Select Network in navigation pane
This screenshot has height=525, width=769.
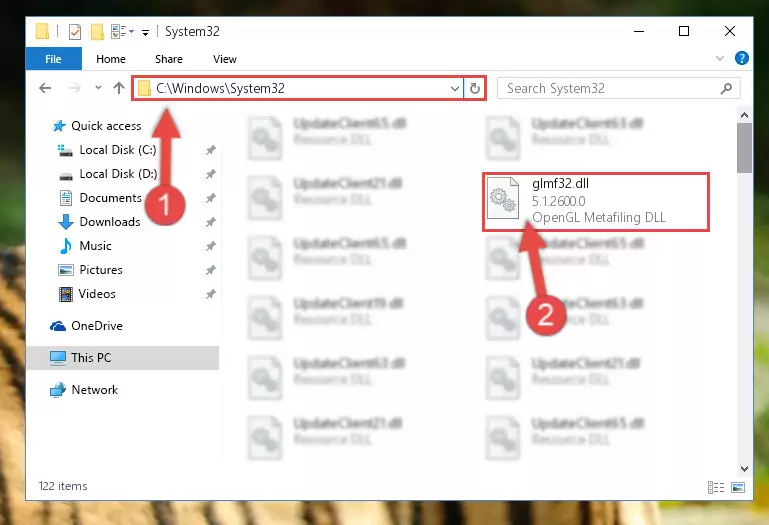point(95,390)
